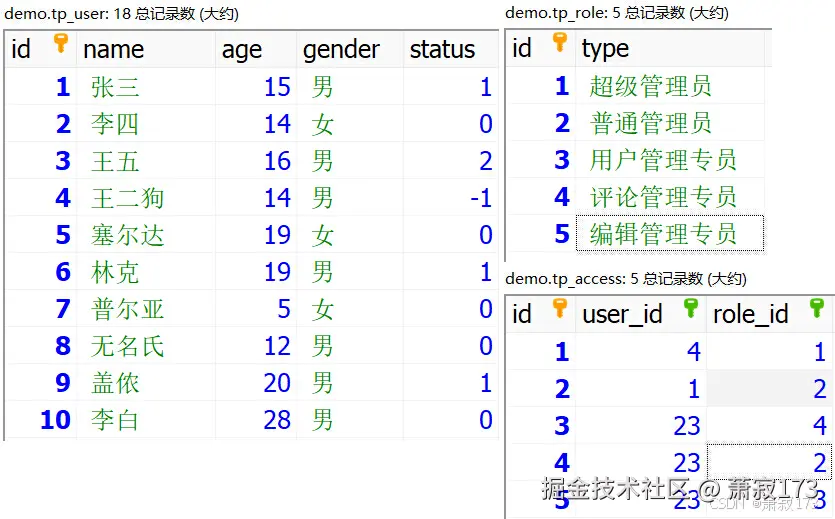835x519 pixels.
Task: Click the green key icon beside user_id
Action: coord(691,308)
